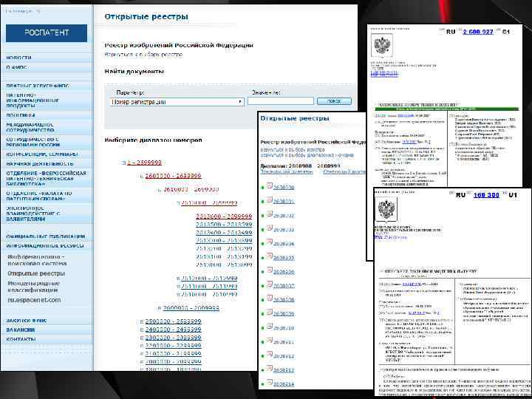Select range 2613200 - 2613299 in tree

[x=224, y=249]
